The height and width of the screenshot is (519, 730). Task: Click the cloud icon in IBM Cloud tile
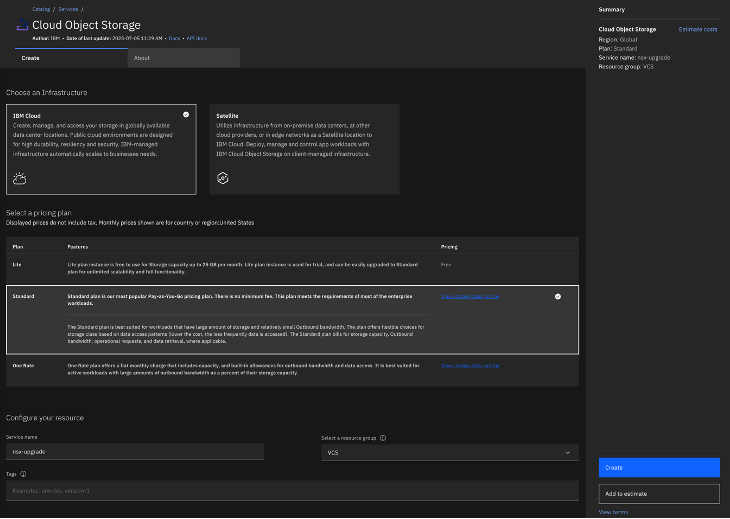coord(19,178)
